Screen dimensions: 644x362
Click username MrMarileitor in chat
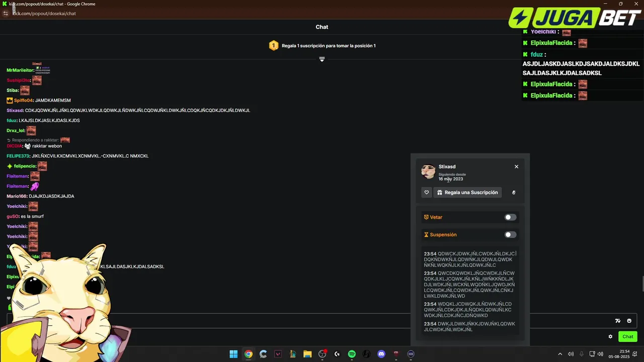point(20,70)
